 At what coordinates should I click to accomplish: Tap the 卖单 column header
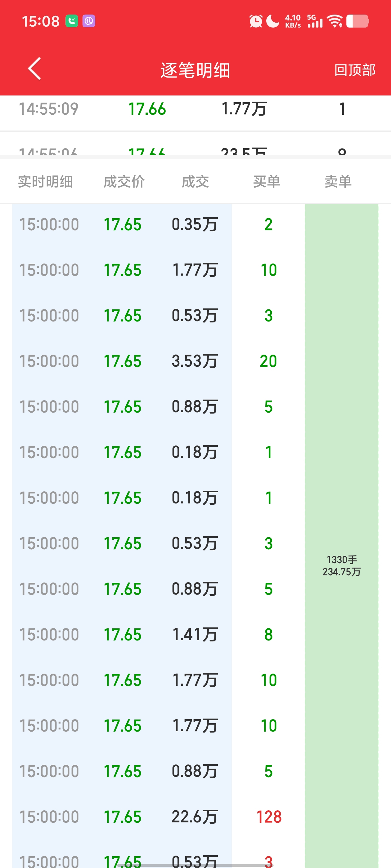pos(338,182)
